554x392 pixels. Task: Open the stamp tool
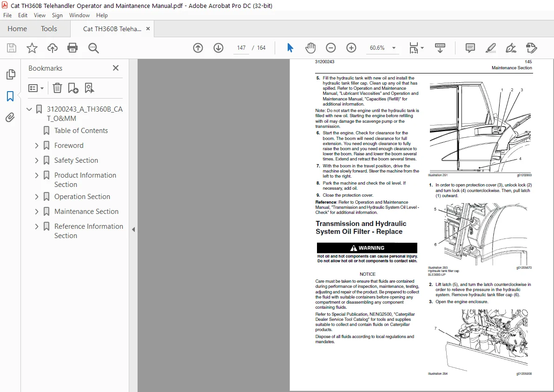(531, 48)
